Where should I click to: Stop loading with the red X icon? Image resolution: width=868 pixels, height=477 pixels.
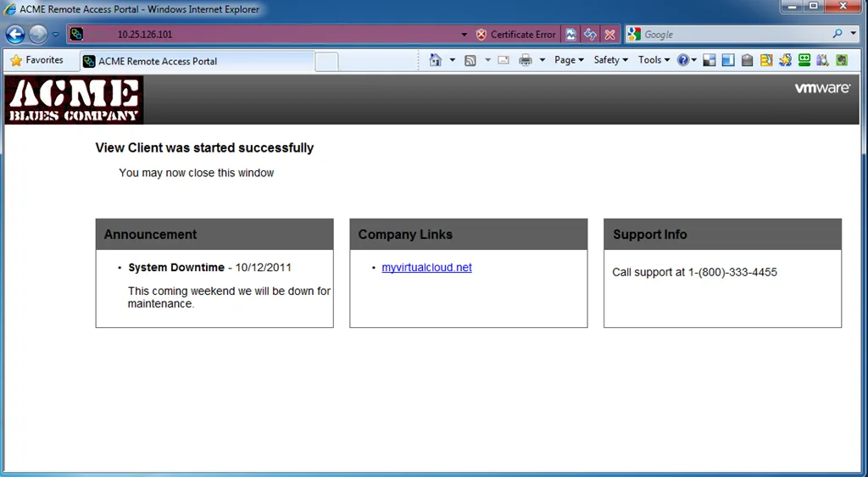click(609, 34)
